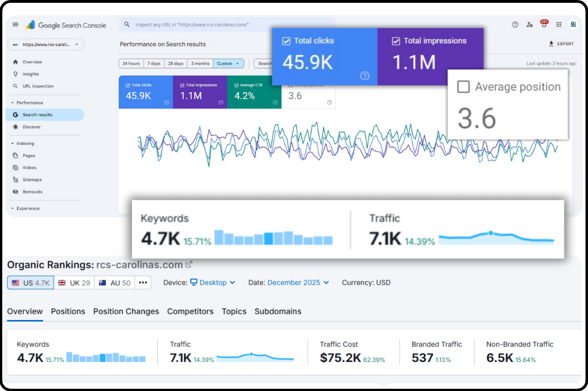588x391 pixels.
Task: Switch to the Position Changes tab
Action: (126, 312)
